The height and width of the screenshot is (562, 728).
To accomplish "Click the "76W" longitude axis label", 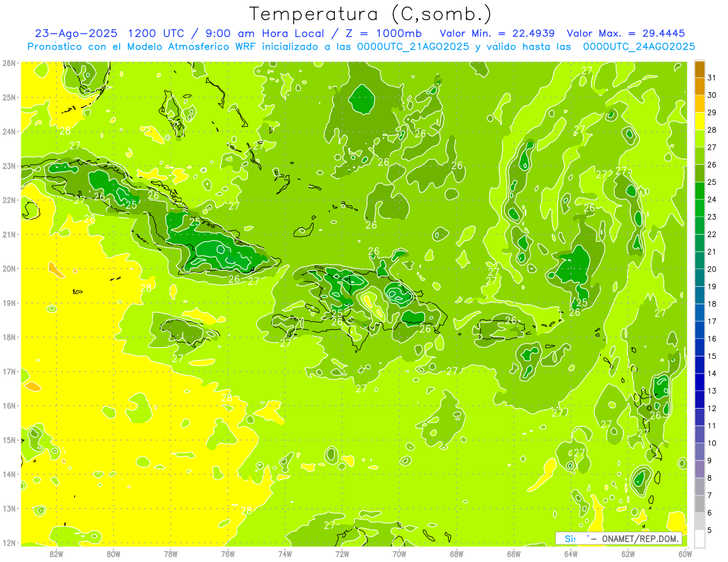I will click(228, 554).
